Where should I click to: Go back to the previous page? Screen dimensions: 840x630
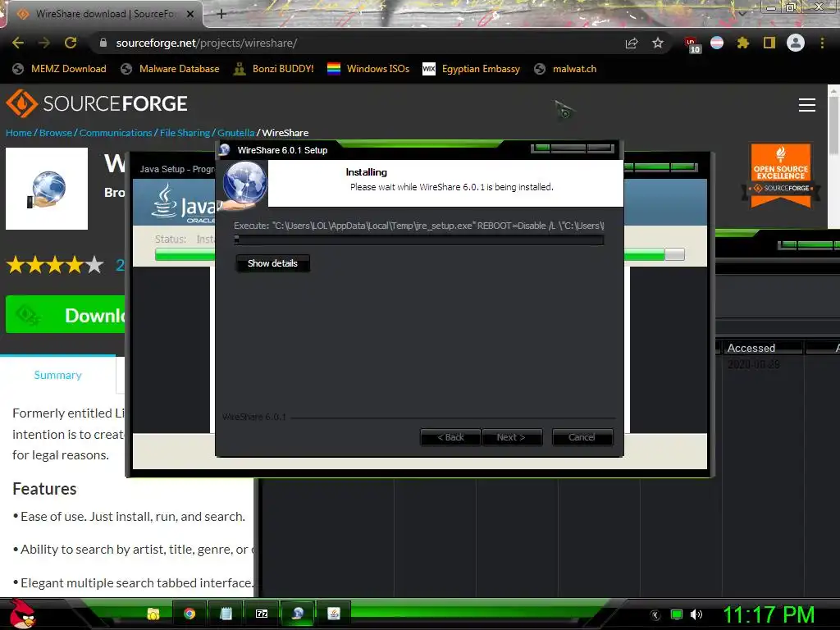coord(18,43)
